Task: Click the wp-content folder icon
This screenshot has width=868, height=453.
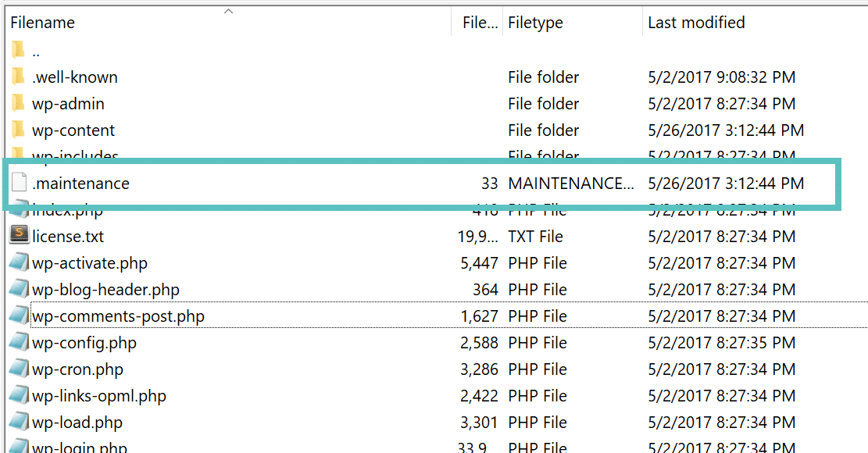Action: click(18, 130)
